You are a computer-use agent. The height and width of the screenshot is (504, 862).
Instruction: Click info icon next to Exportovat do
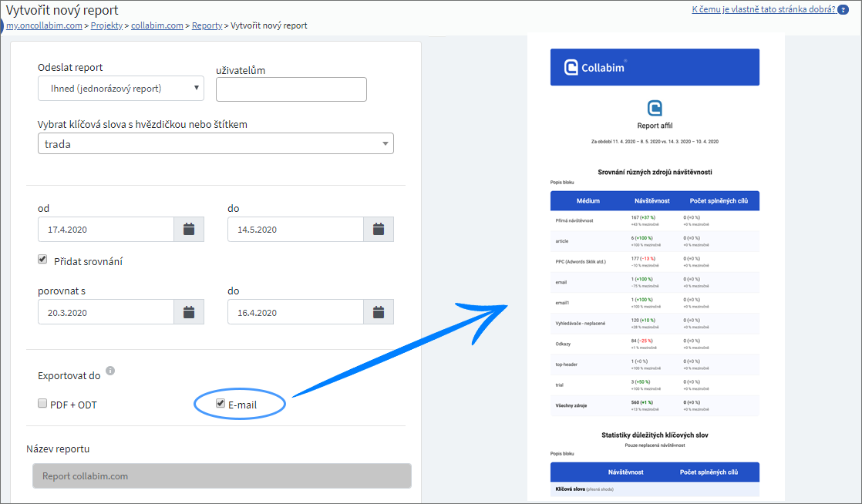110,371
